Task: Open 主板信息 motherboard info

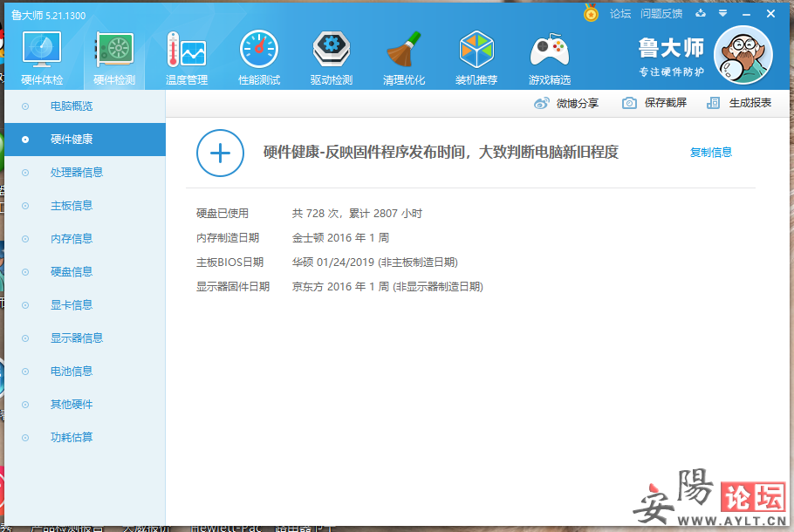Action: 86,206
